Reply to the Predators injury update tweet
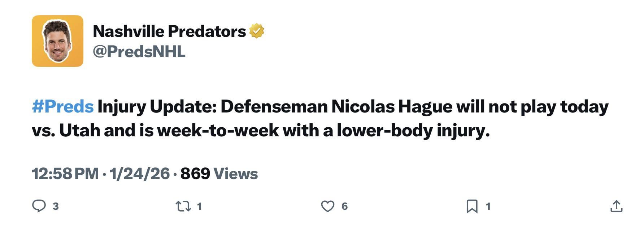644x234 pixels. (38, 206)
